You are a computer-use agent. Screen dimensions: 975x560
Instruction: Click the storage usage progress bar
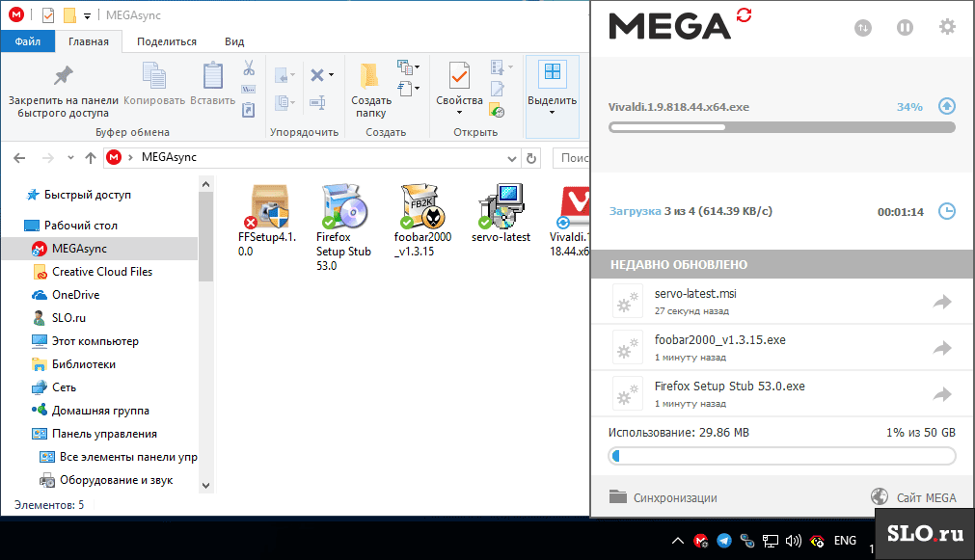click(x=781, y=457)
